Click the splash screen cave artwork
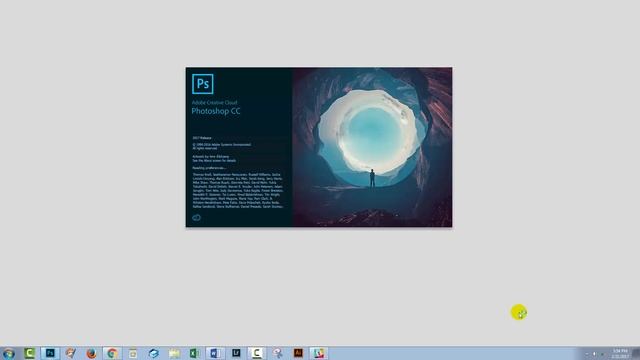 [372, 147]
